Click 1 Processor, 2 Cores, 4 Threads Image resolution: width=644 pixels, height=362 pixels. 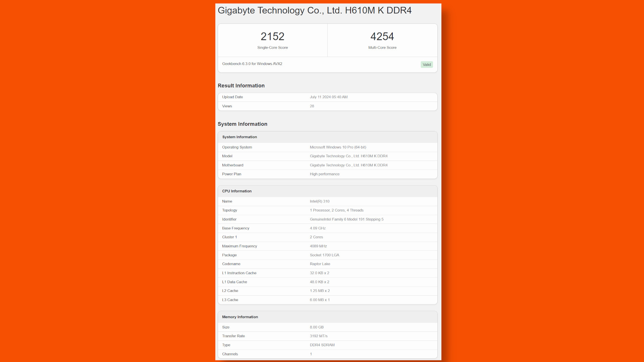coord(337,210)
